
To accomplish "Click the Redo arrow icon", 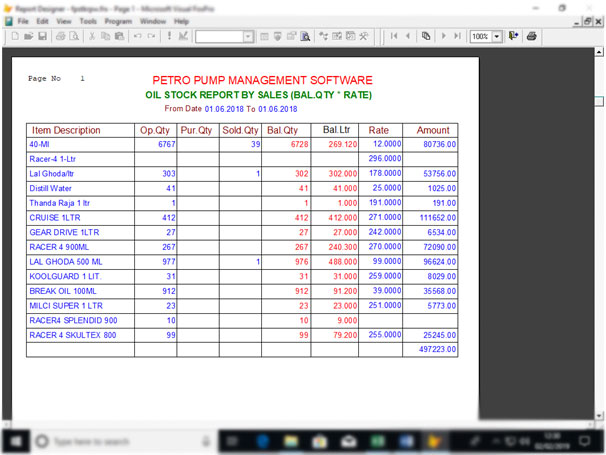I will (x=151, y=36).
